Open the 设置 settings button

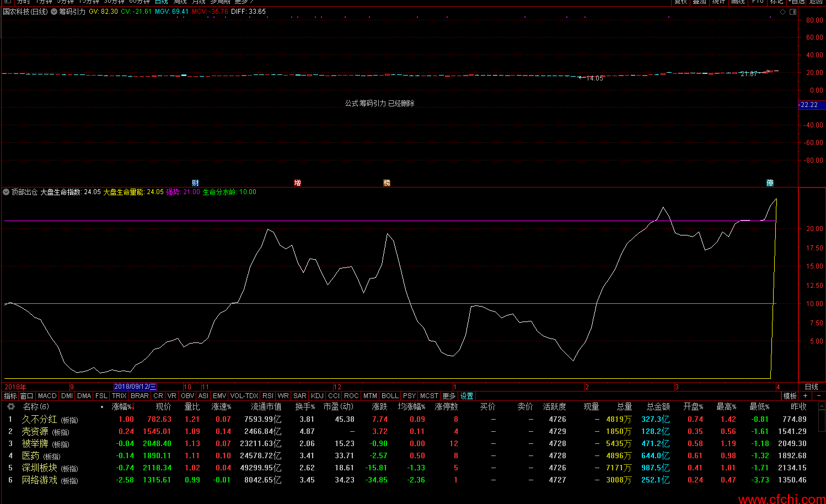point(466,396)
